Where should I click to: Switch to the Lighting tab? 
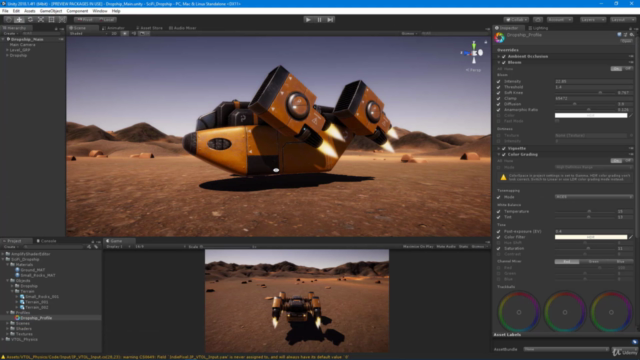538,28
